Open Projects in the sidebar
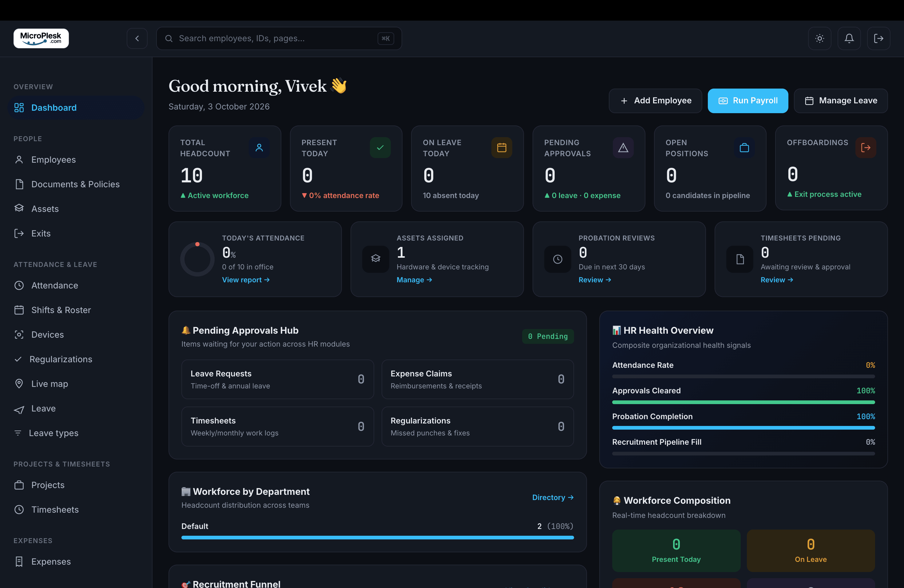The image size is (904, 588). 76,485
